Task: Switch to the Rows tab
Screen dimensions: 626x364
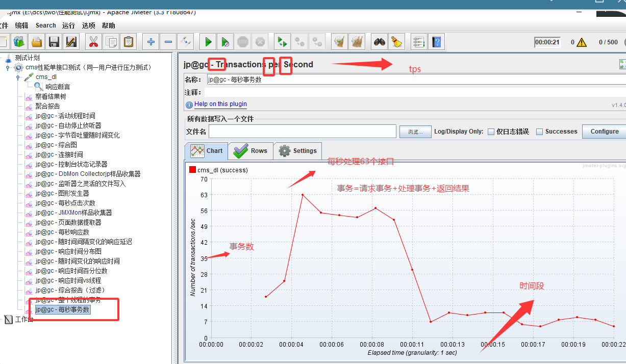Action: 251,151
